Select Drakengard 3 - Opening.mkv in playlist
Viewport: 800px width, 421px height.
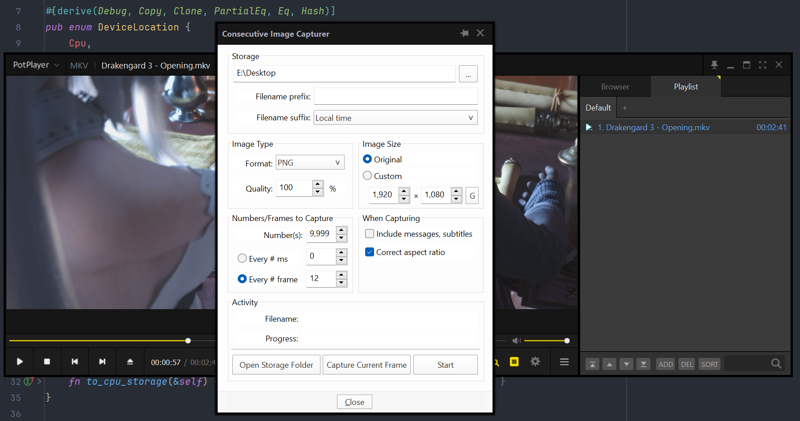click(x=686, y=127)
